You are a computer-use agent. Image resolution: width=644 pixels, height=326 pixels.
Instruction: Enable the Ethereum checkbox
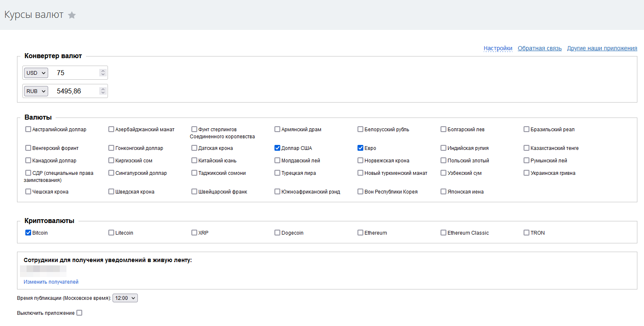[x=360, y=233]
